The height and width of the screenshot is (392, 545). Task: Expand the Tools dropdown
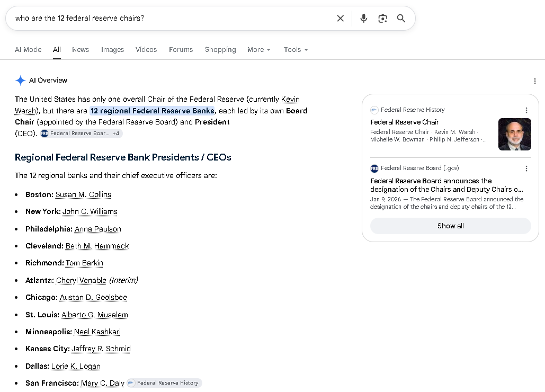coord(296,50)
